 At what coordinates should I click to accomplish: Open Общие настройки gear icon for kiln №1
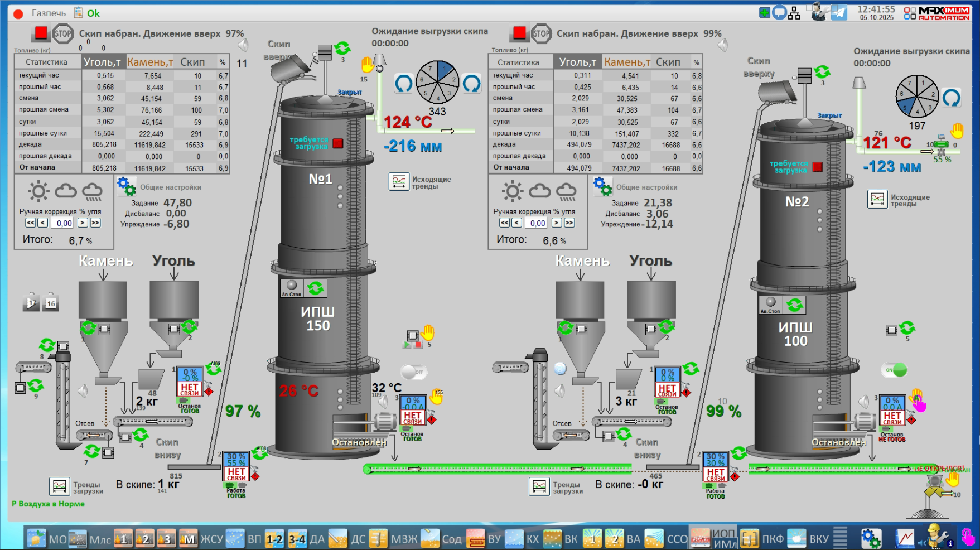pyautogui.click(x=127, y=186)
